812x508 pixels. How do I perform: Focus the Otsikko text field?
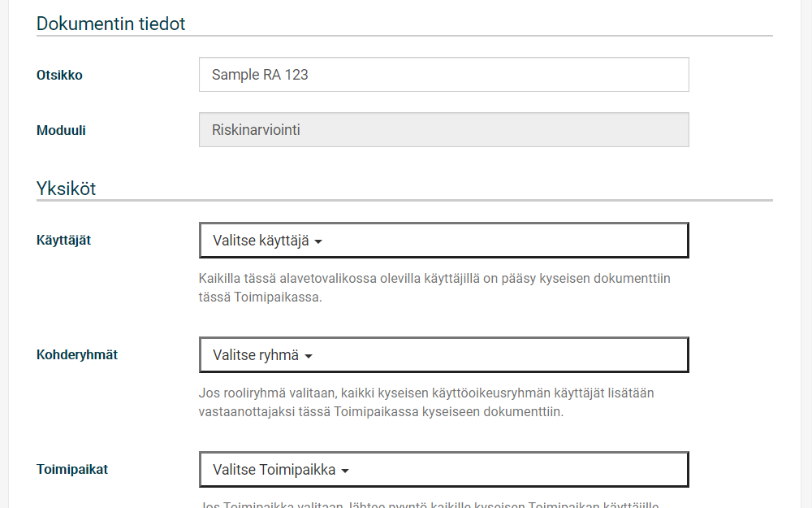pos(444,75)
